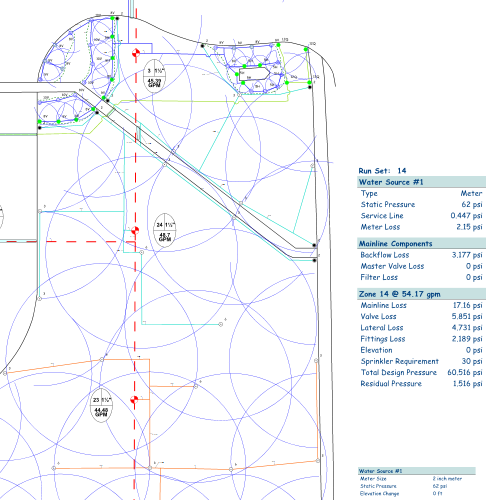Select the zone 24 48.7 GPM callout
The image size is (500, 500).
[x=165, y=230]
